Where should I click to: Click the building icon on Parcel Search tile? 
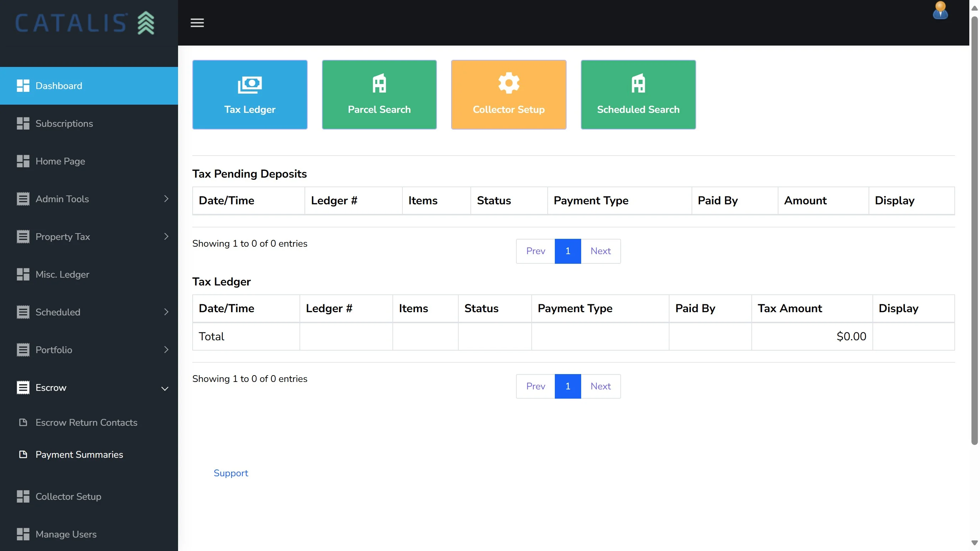(379, 83)
